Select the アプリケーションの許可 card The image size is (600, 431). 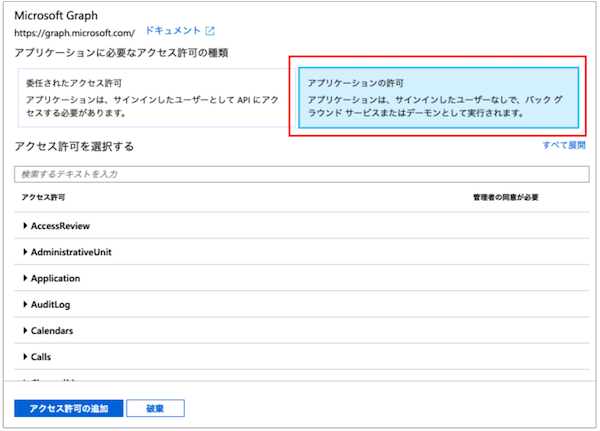click(439, 98)
